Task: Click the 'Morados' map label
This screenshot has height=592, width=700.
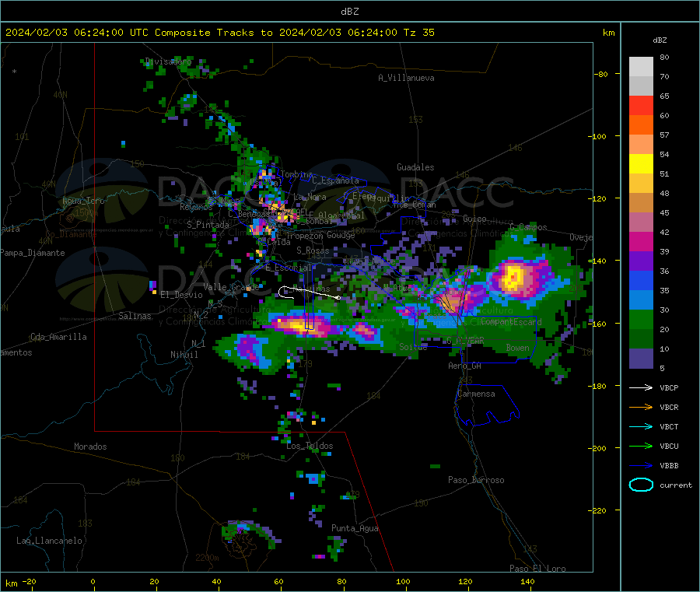Action: (x=90, y=447)
